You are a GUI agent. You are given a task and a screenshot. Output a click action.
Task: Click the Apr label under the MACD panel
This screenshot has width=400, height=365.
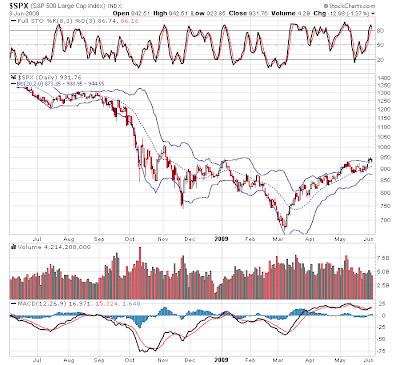pyautogui.click(x=310, y=360)
